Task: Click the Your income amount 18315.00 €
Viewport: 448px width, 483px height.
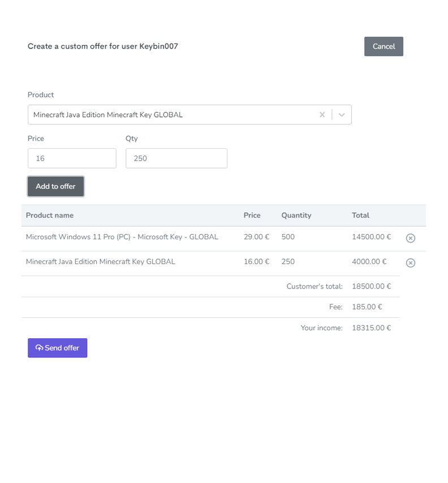Action: [371, 328]
